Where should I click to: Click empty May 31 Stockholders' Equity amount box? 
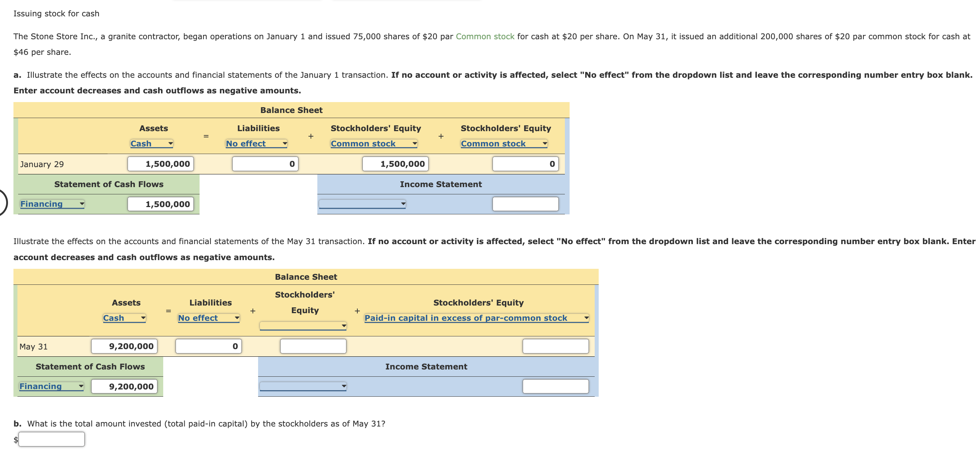click(313, 346)
